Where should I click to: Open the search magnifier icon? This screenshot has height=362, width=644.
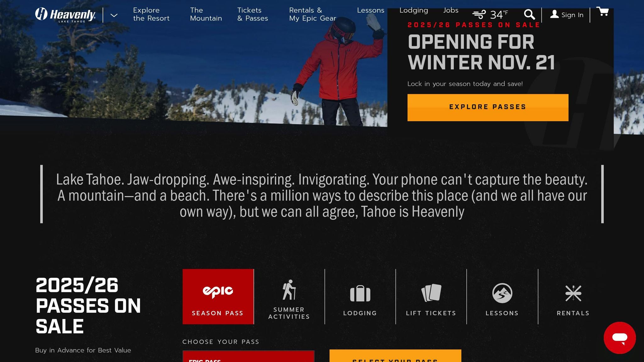click(x=529, y=14)
